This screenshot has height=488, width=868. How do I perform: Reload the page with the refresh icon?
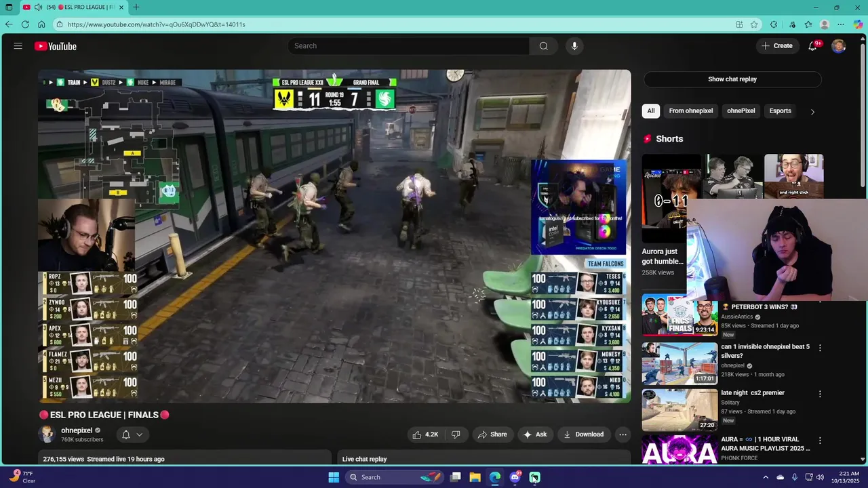coord(25,24)
